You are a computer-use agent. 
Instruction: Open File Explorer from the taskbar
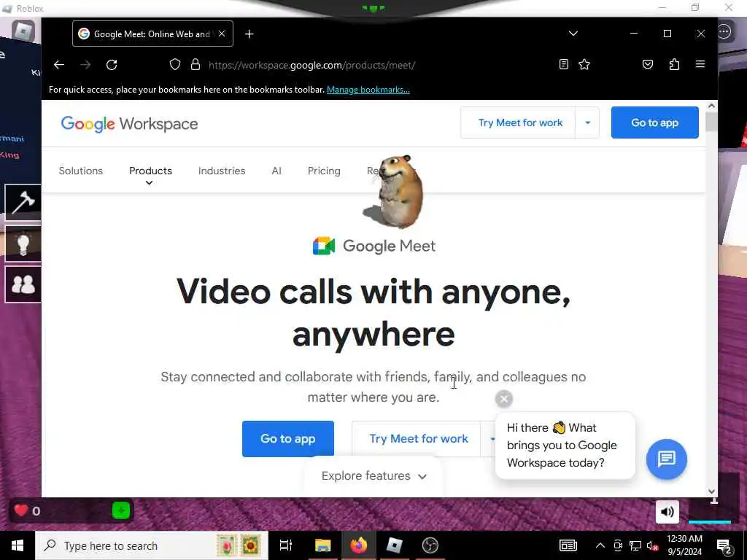(322, 545)
